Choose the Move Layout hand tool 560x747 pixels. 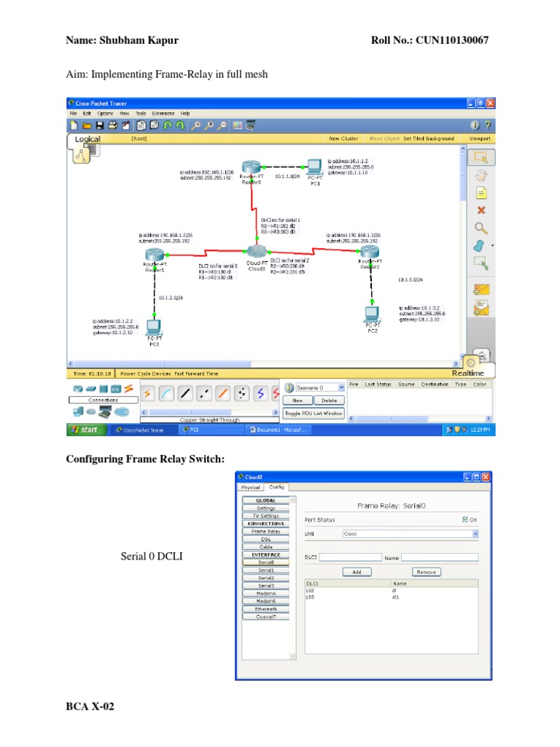tap(481, 175)
